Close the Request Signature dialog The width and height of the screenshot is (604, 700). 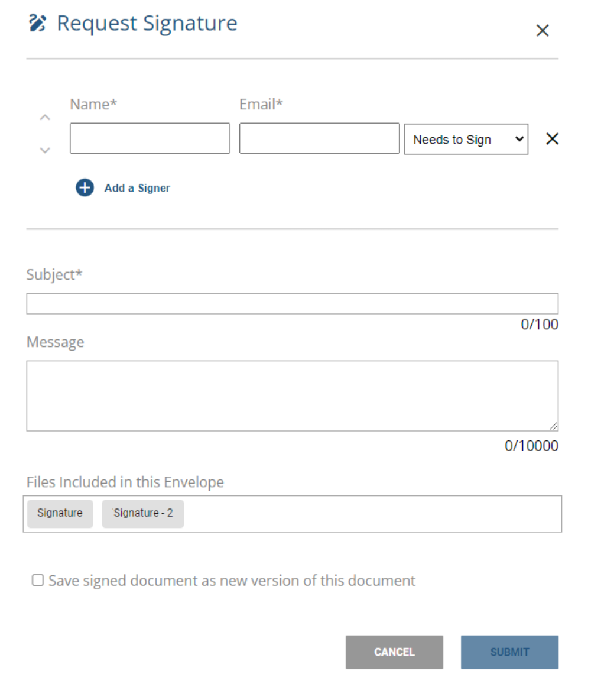pos(543,31)
